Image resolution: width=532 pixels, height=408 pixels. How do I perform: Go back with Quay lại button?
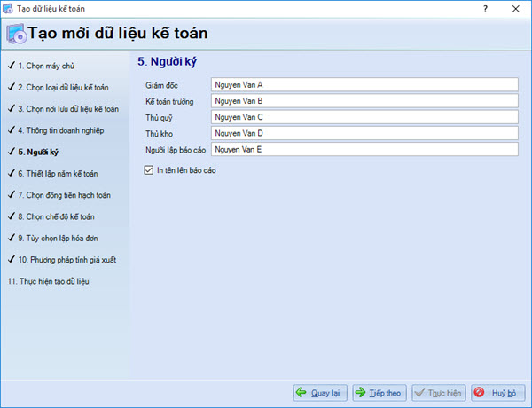click(320, 392)
